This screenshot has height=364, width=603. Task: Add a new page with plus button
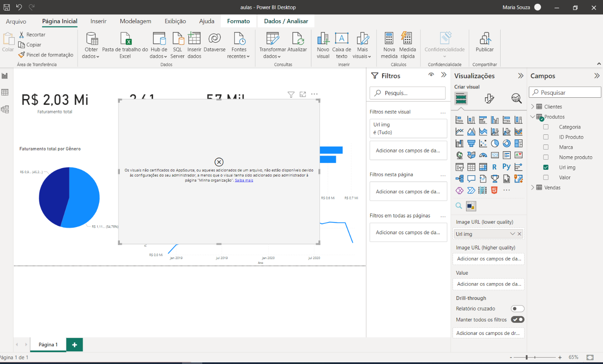click(75, 345)
